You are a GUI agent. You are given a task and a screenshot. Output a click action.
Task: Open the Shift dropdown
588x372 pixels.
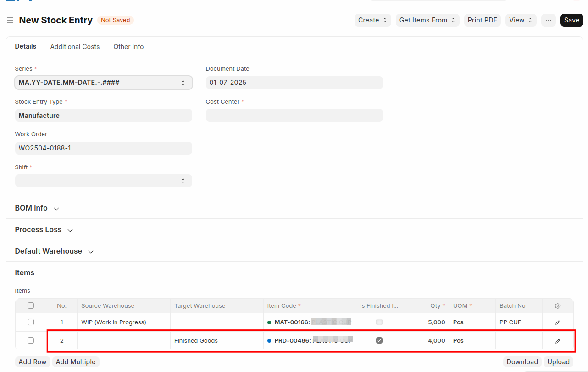(104, 181)
